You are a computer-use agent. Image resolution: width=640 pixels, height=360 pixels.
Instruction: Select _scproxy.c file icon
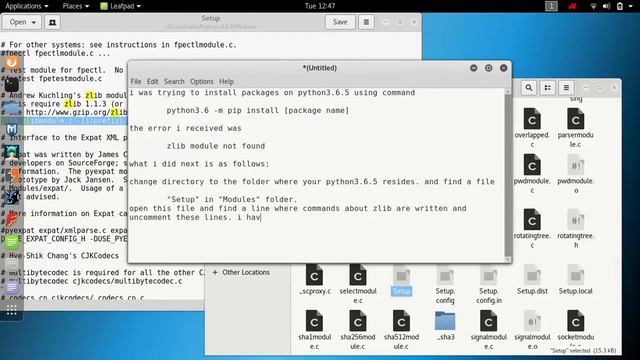[314, 276]
